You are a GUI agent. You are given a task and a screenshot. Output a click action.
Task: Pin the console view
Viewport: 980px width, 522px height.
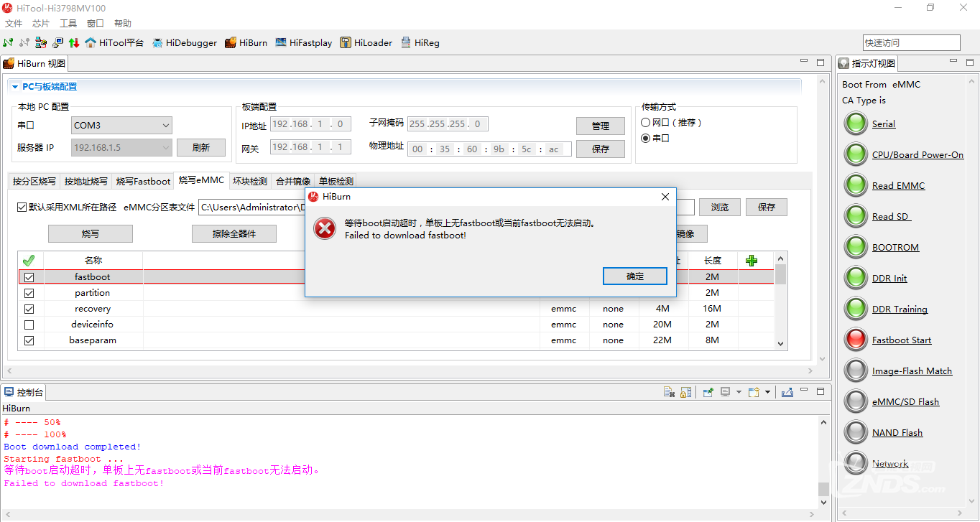point(708,392)
